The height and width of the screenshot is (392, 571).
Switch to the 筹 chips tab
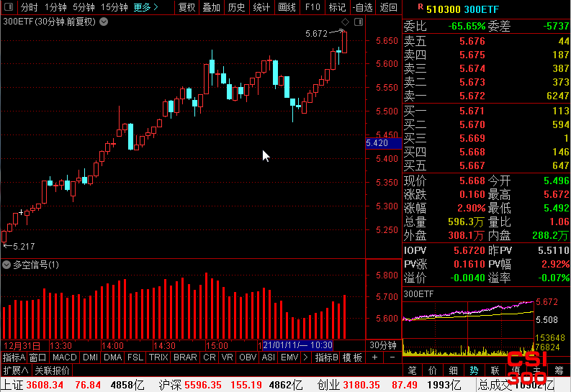coord(559,370)
